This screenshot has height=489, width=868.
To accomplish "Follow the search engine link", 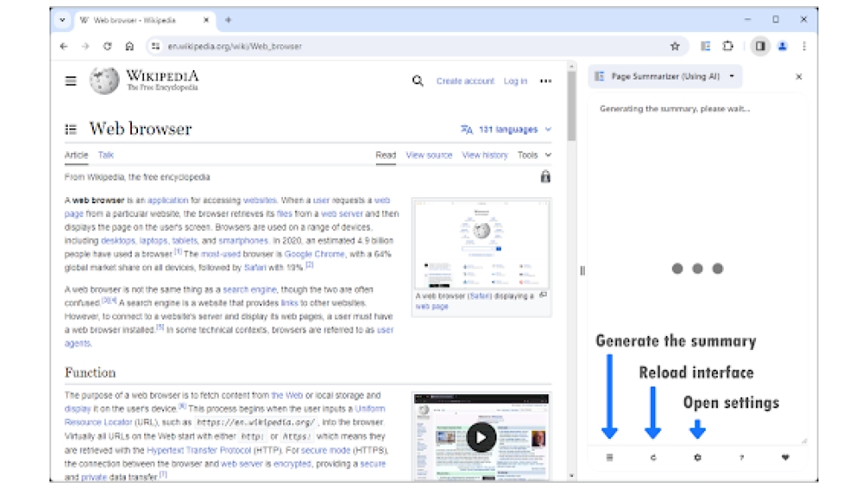I will click(250, 289).
